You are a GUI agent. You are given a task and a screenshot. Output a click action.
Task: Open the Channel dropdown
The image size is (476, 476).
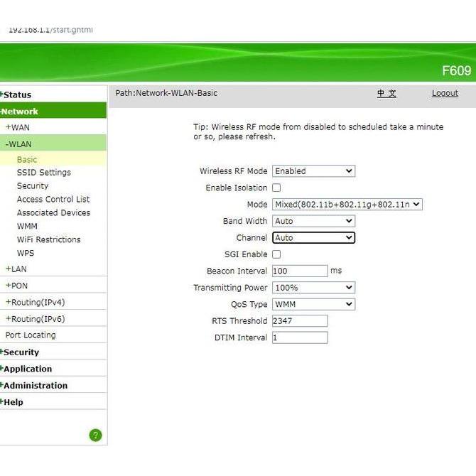coord(313,238)
